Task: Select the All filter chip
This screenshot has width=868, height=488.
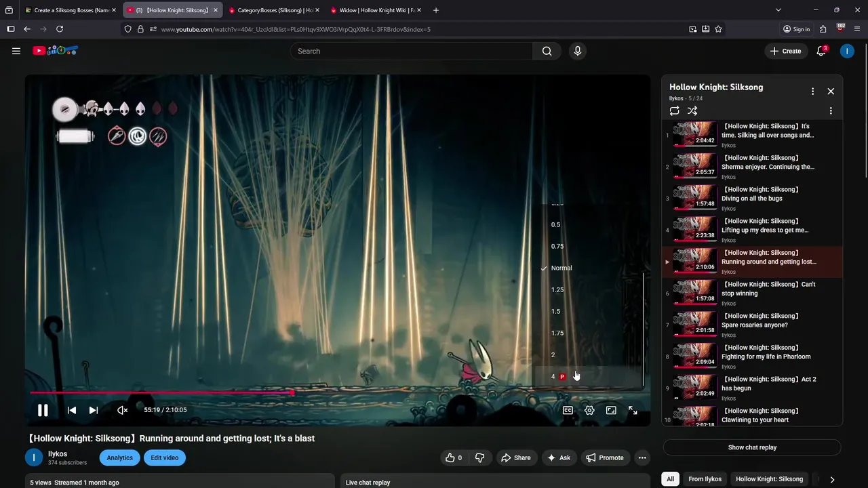Action: coord(670,479)
